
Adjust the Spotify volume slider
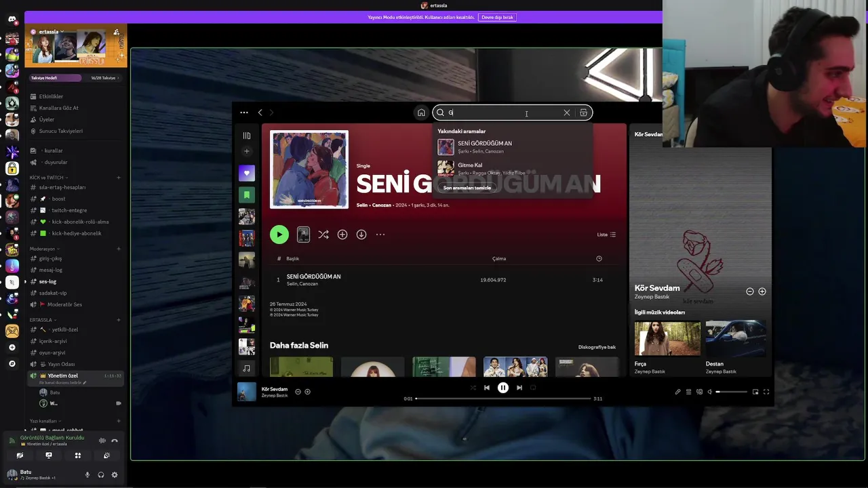tap(732, 392)
